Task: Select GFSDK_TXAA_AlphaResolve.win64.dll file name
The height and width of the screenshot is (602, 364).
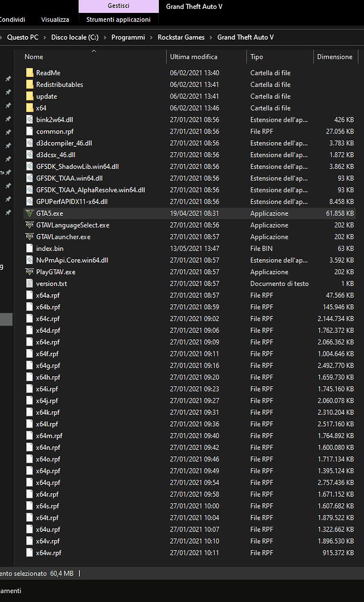Action: click(91, 190)
